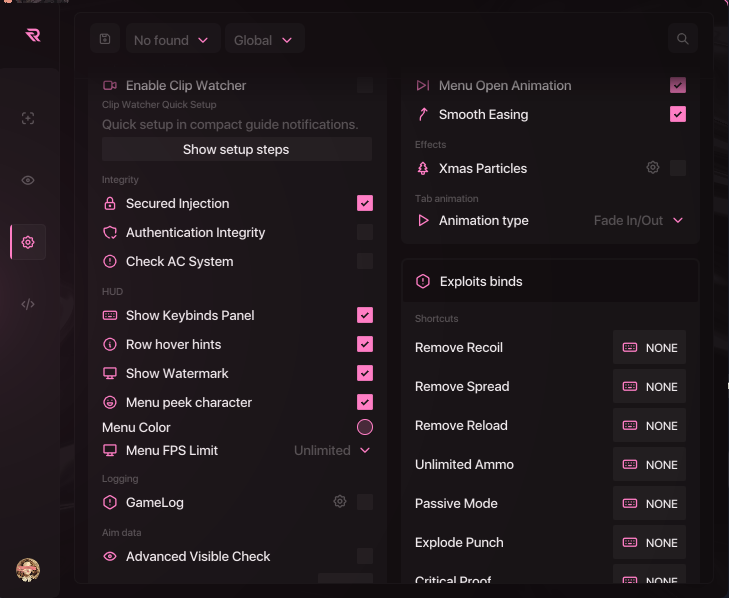Expand the No found config dropdown
The image size is (729, 598).
[x=172, y=40]
